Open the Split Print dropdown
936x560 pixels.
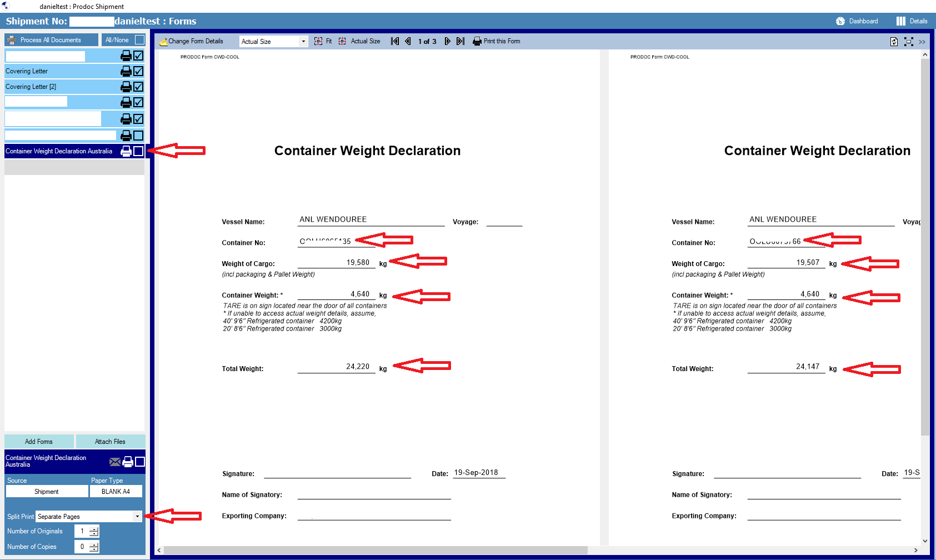click(x=137, y=517)
